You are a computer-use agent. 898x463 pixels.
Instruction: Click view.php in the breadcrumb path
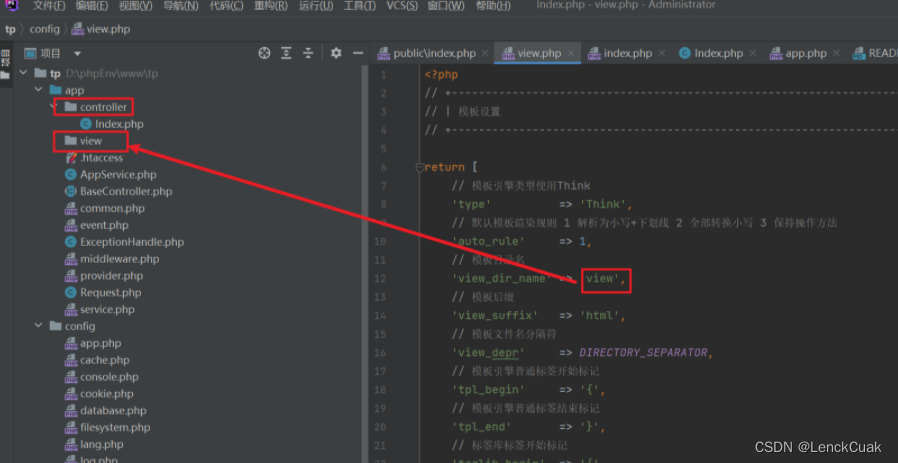pyautogui.click(x=102, y=29)
